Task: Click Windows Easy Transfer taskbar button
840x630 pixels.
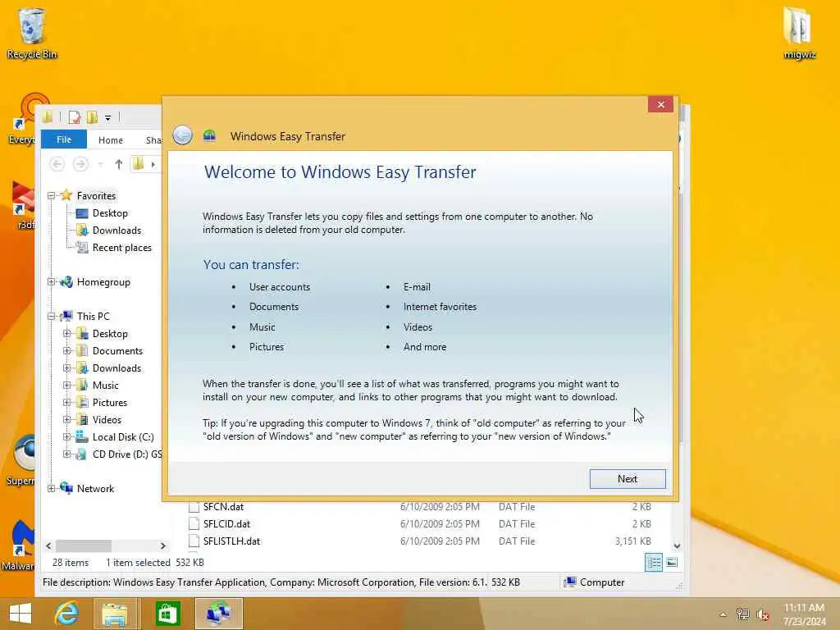Action: [x=218, y=614]
